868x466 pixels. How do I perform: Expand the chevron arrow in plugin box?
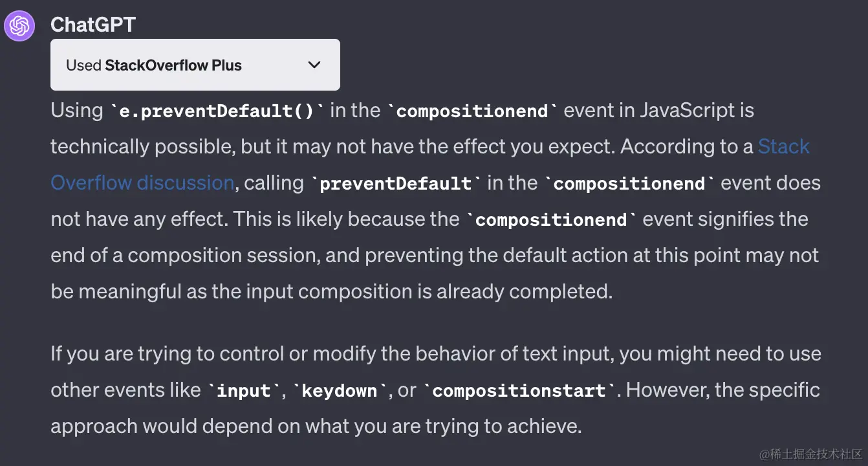point(314,65)
